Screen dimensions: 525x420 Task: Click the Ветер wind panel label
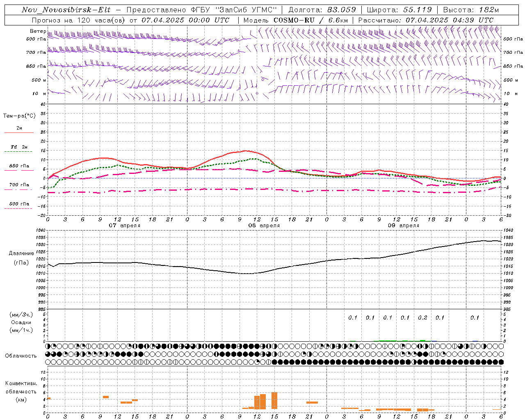tap(38, 31)
